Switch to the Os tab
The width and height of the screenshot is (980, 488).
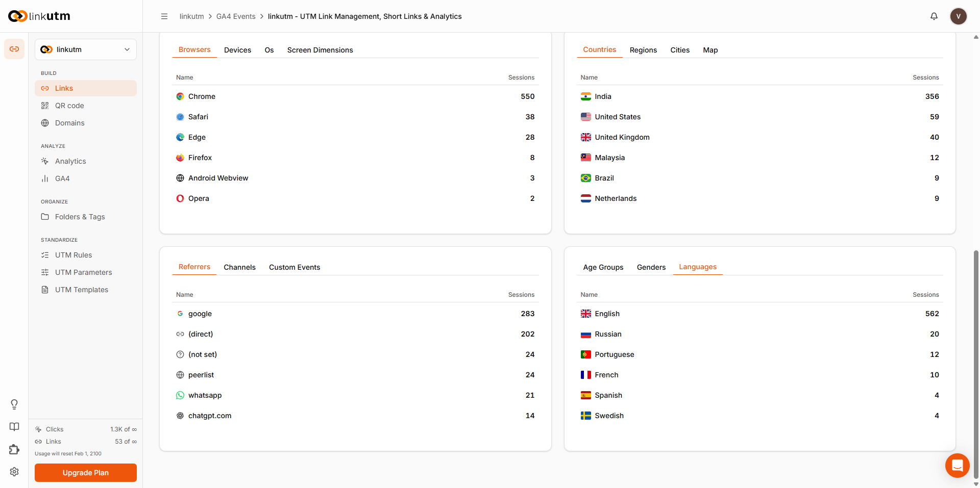point(269,50)
